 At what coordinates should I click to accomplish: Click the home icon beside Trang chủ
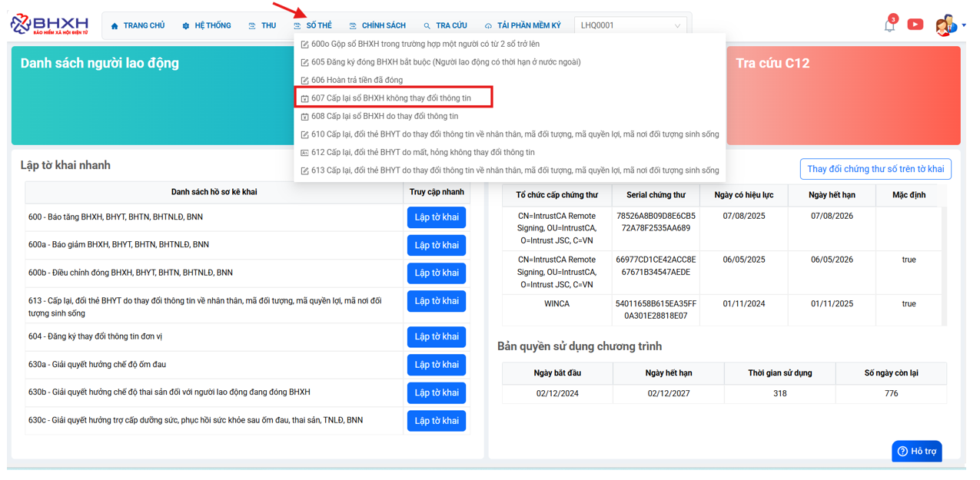115,26
